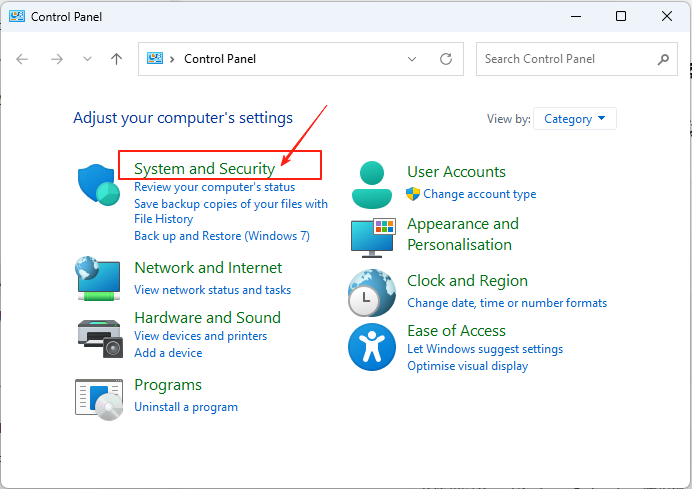This screenshot has height=489, width=692.
Task: Open the recent locations dropdown arrow
Action: [x=87, y=59]
